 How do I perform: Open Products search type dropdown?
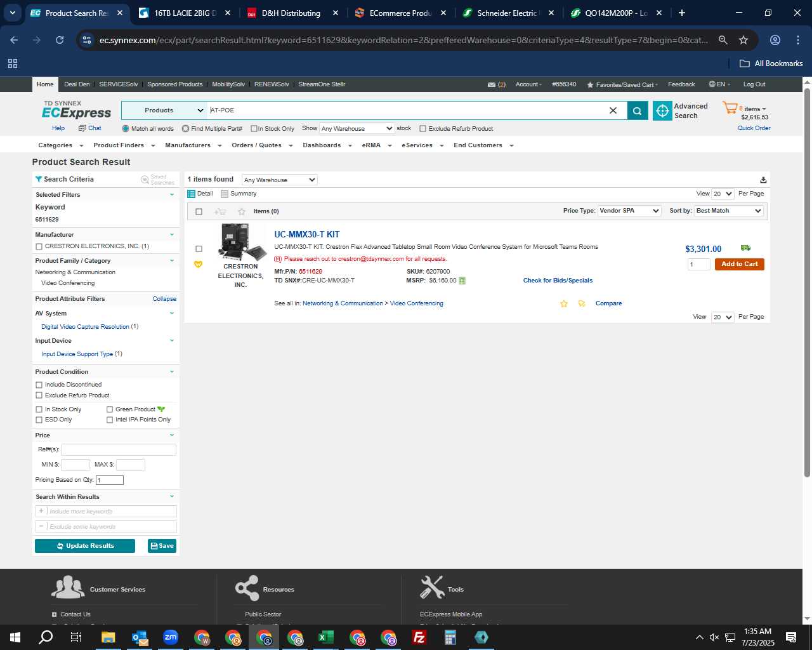164,110
